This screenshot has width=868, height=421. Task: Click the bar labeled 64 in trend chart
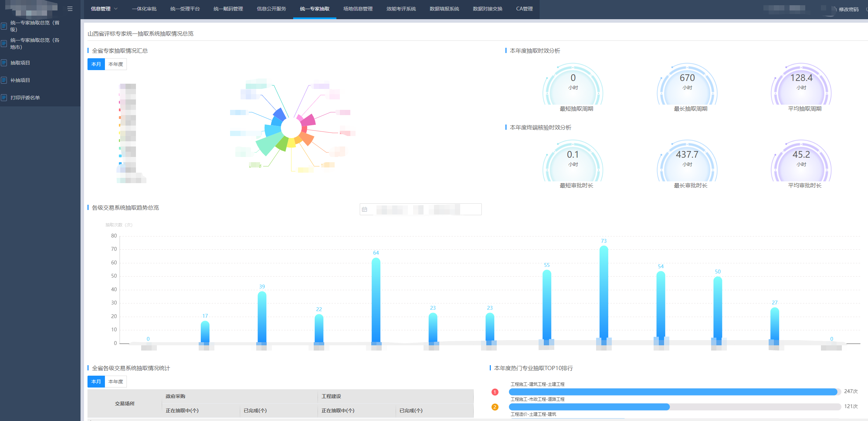tap(376, 301)
